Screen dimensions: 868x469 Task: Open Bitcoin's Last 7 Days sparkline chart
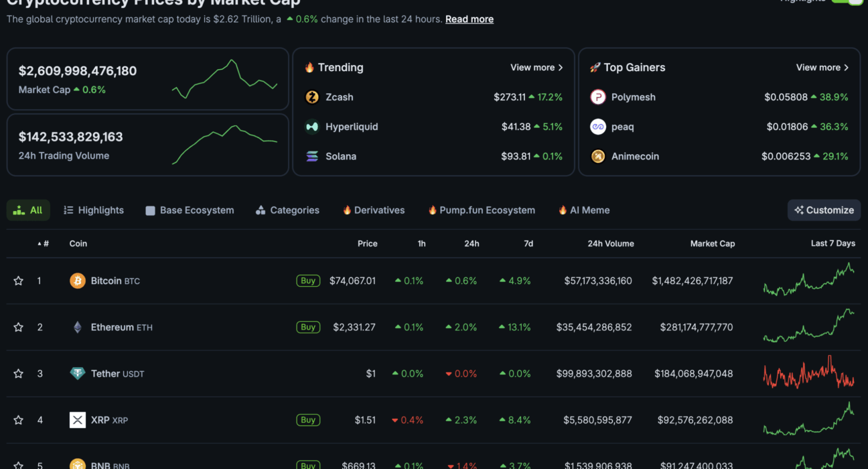[x=808, y=280]
